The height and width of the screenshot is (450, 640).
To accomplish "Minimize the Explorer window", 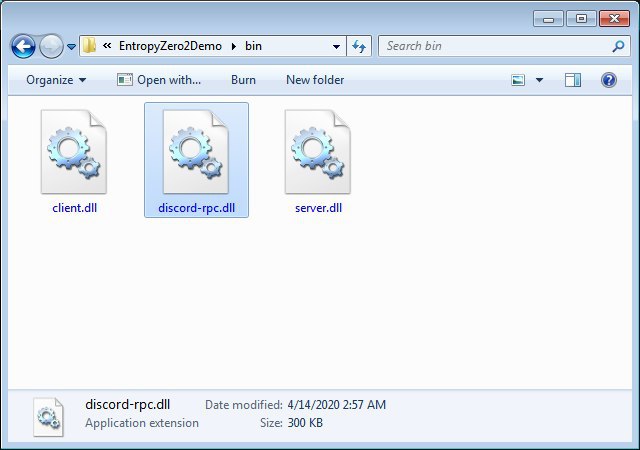I will coord(548,19).
